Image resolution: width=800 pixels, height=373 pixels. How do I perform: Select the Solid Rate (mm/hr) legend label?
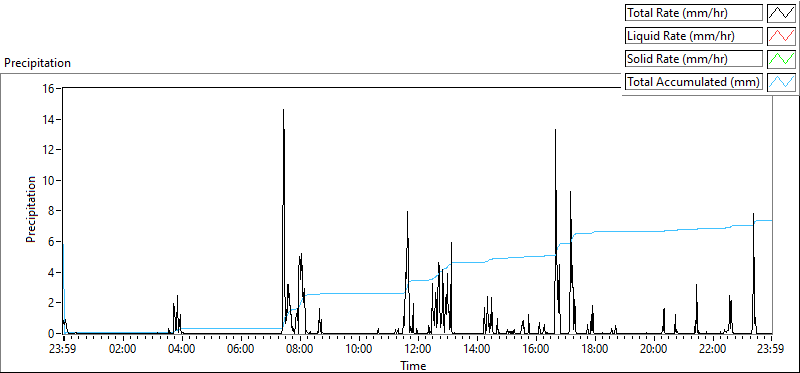point(694,59)
